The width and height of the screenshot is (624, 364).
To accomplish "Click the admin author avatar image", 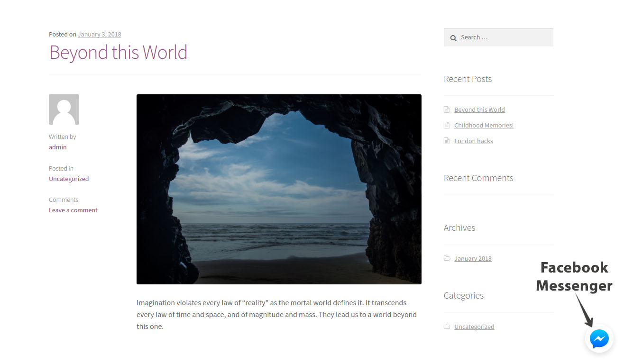I will coord(64,109).
